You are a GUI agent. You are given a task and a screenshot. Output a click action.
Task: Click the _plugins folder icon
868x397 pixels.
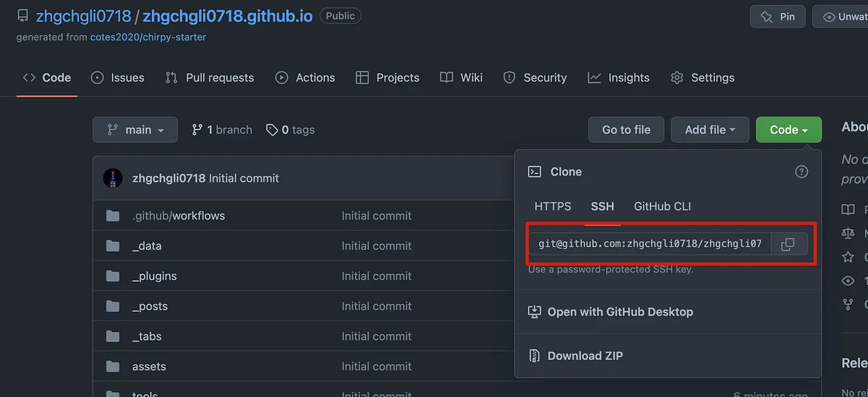click(112, 276)
